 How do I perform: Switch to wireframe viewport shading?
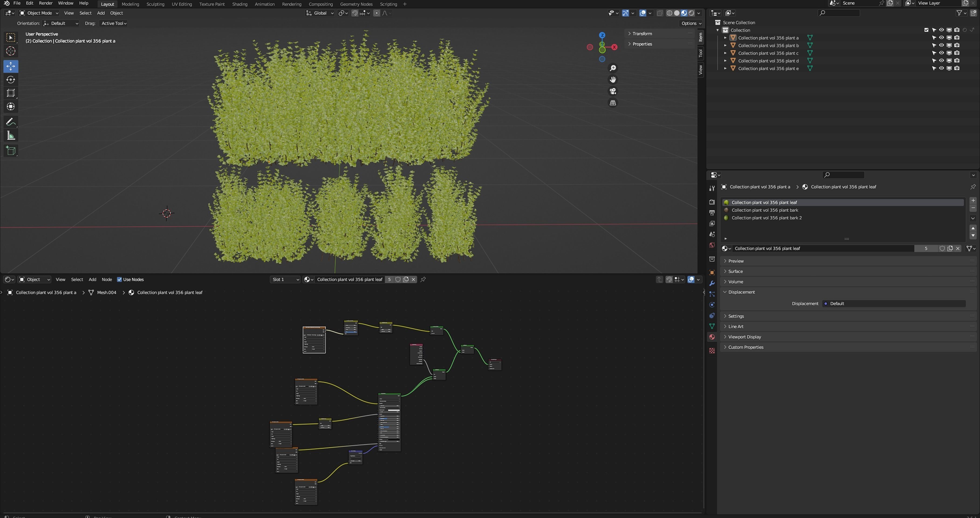(x=669, y=13)
